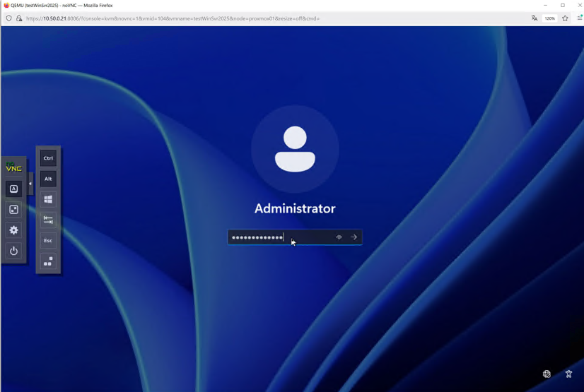Toggle the Ctrl key in noVNC
Image resolution: width=584 pixels, height=392 pixels.
48,158
